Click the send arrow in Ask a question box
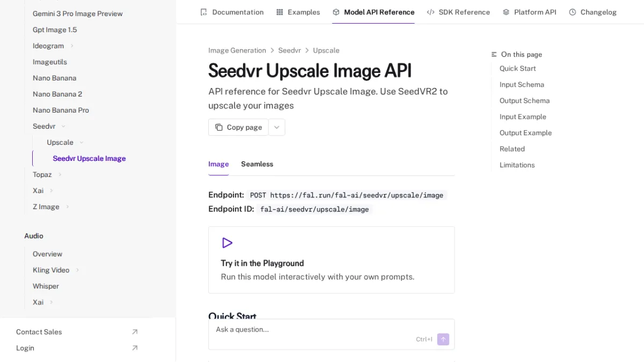 [x=443, y=339]
